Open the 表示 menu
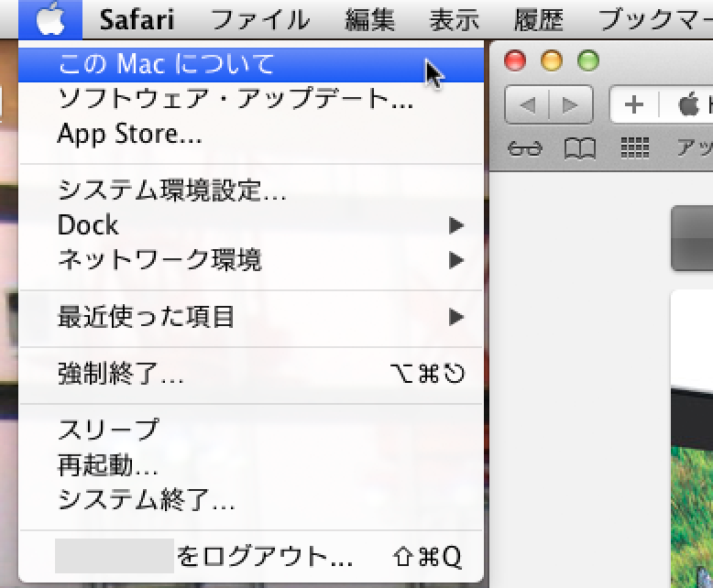Screen dimensions: 713x588 (455, 19)
